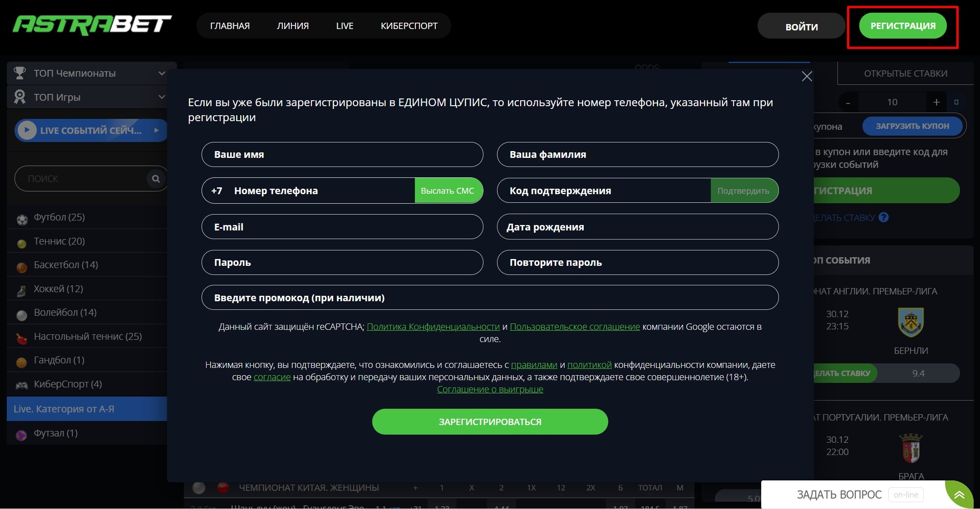The height and width of the screenshot is (509, 980).
Task: Click the football sport icon
Action: (x=22, y=219)
